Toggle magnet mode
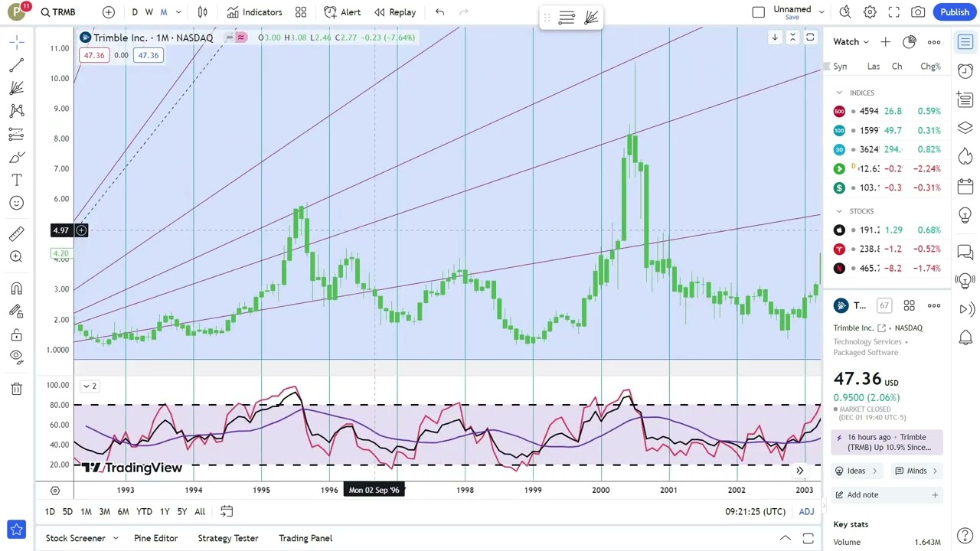The height and width of the screenshot is (551, 980). pos(17,289)
